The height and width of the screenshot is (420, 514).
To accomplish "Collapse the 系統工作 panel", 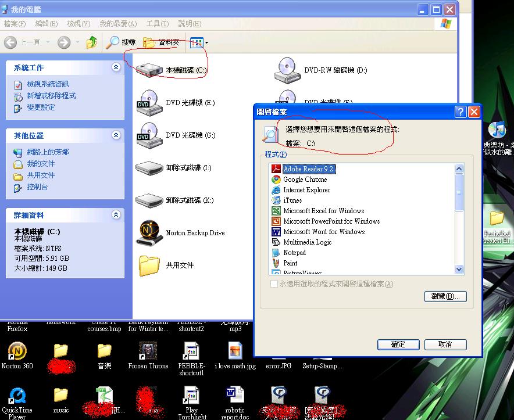I will pos(116,68).
